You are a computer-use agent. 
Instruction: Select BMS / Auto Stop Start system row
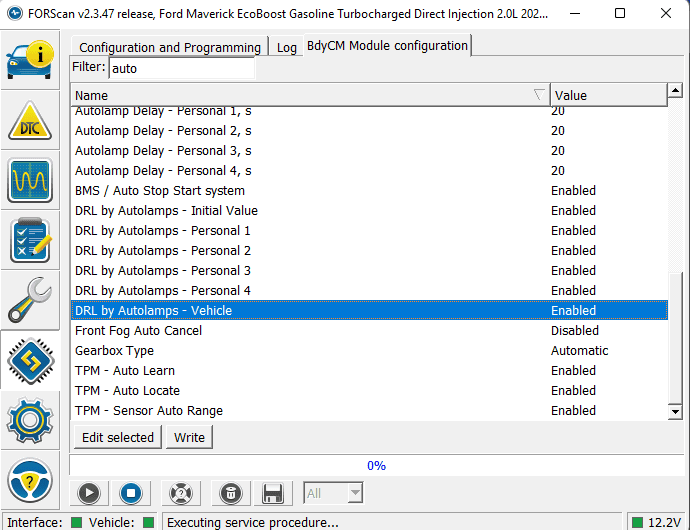[369, 191]
